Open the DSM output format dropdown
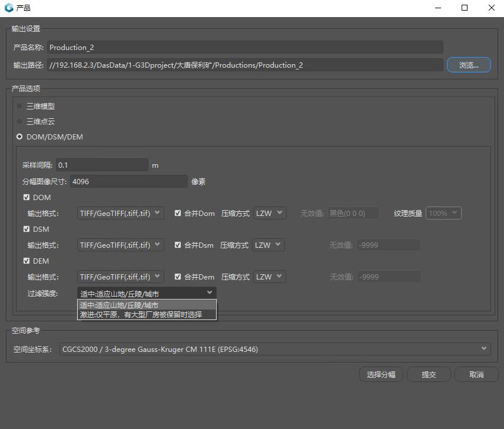Image resolution: width=504 pixels, height=429 pixels. 121,245
